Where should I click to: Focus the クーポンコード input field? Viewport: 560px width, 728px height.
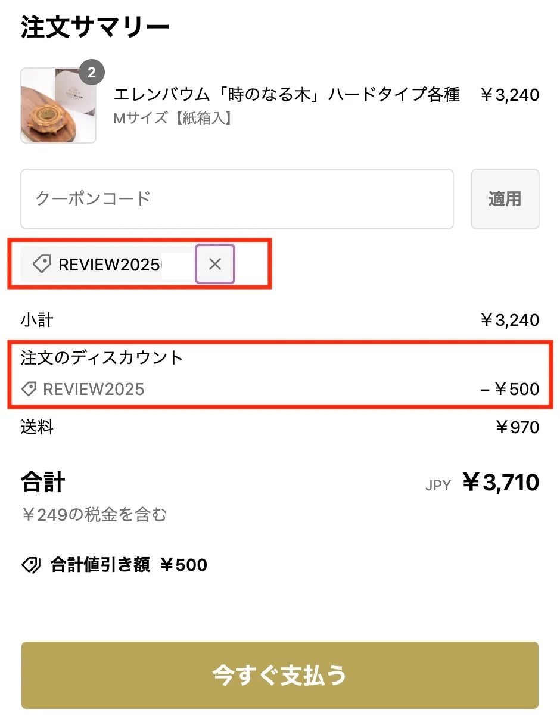click(x=237, y=199)
